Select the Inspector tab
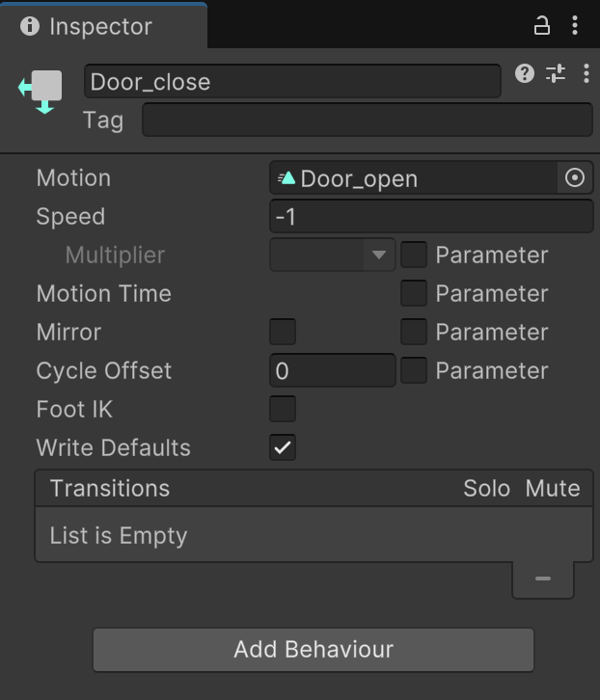Image resolution: width=600 pixels, height=700 pixels. [102, 26]
